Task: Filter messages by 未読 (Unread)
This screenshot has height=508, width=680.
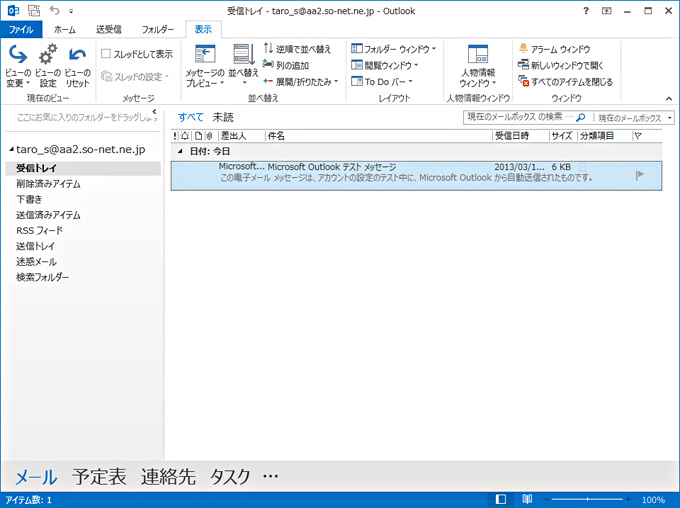Action: click(x=223, y=117)
